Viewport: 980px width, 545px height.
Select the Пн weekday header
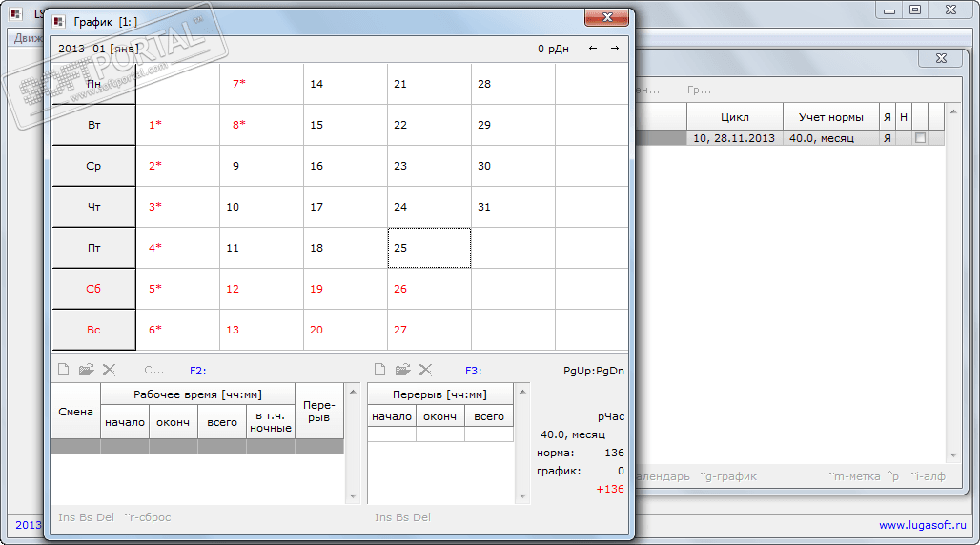[93, 84]
